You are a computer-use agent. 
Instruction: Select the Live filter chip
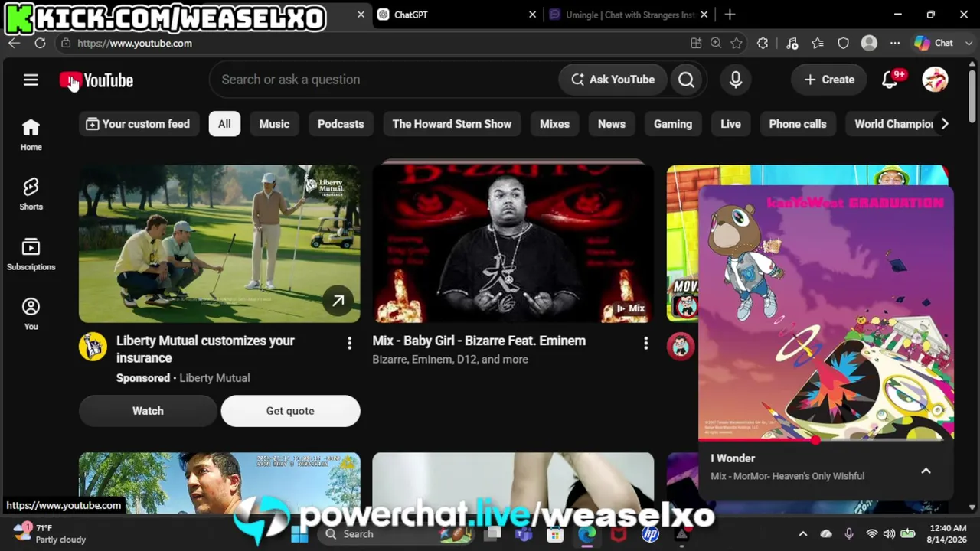click(730, 124)
